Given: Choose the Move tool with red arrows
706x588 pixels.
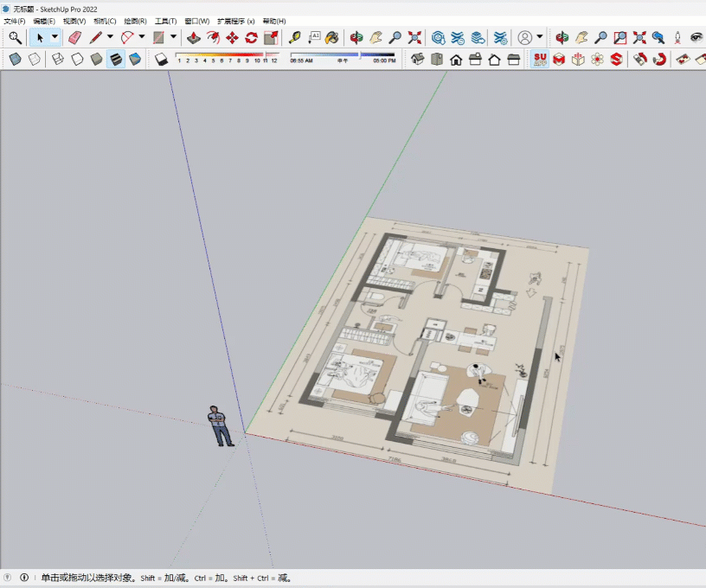Looking at the screenshot, I should [233, 38].
